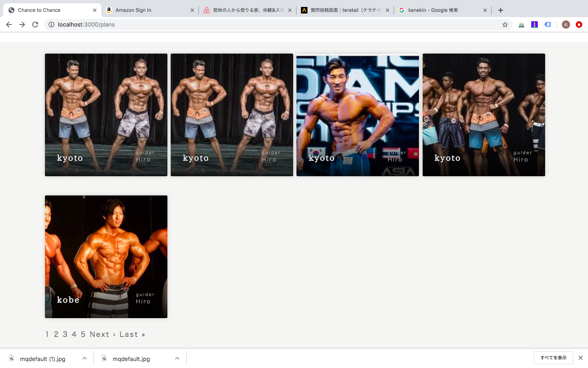Click the browser back arrow
Image resolution: width=588 pixels, height=368 pixels.
click(x=9, y=25)
